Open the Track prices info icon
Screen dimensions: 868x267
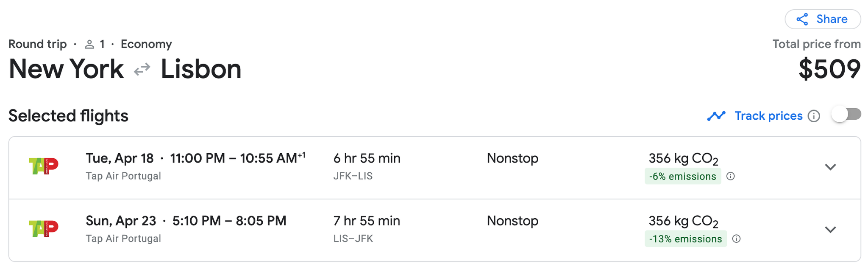(814, 116)
